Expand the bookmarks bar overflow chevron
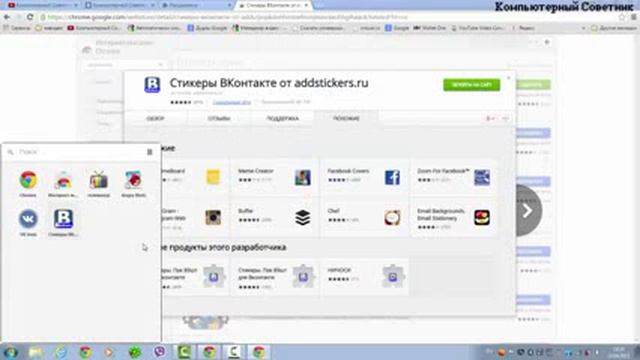The width and height of the screenshot is (640, 360). tap(583, 28)
